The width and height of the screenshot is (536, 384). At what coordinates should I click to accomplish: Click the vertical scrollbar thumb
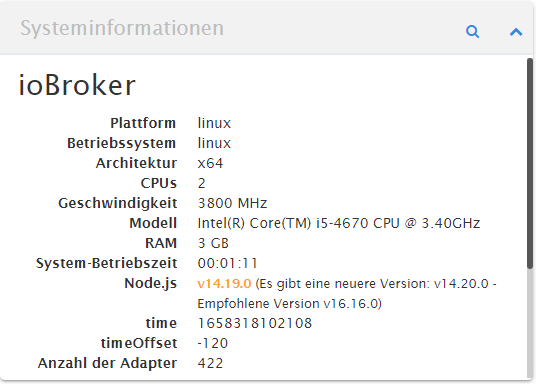point(530,163)
